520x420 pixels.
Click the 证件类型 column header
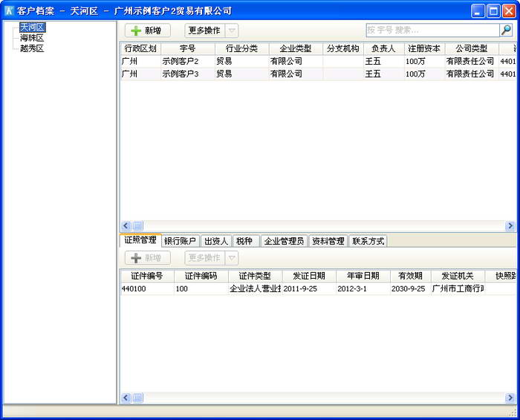(255, 276)
